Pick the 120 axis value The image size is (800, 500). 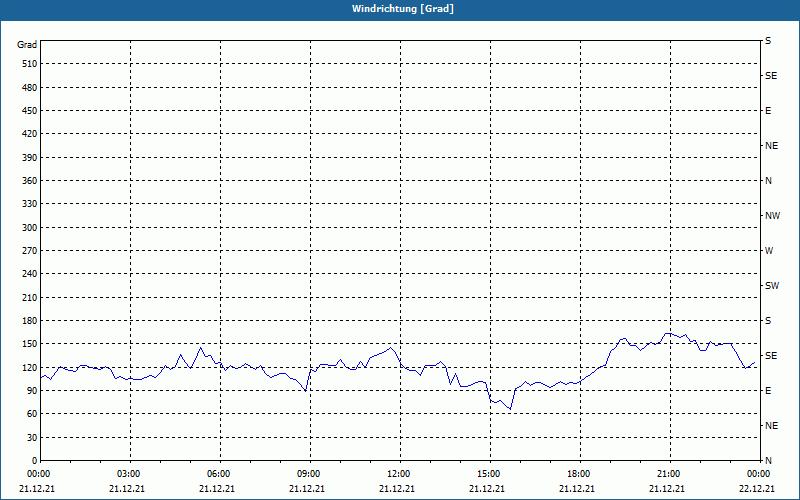coord(30,367)
